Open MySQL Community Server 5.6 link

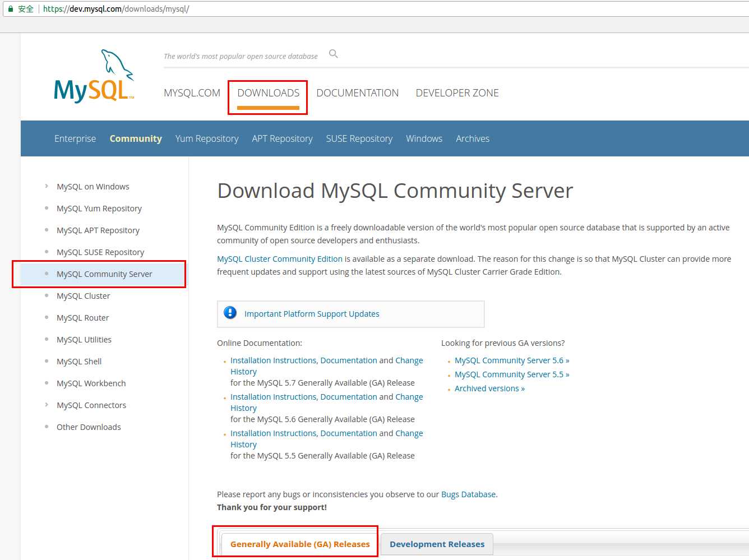pos(512,360)
